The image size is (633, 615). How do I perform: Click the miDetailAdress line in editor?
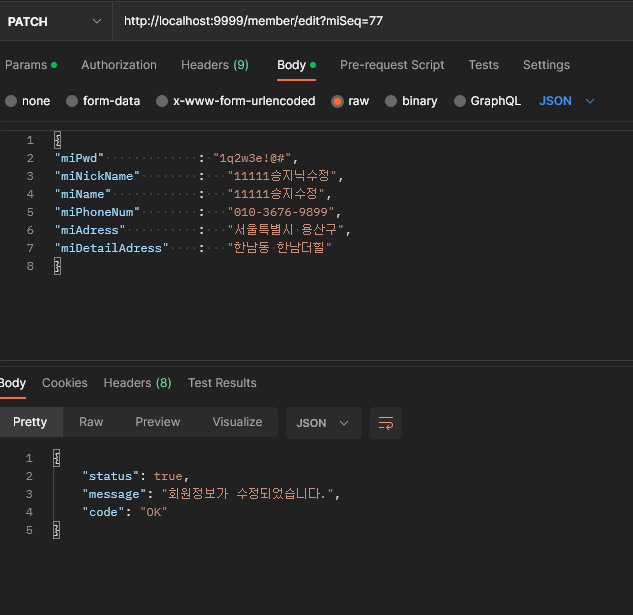[x=193, y=248]
